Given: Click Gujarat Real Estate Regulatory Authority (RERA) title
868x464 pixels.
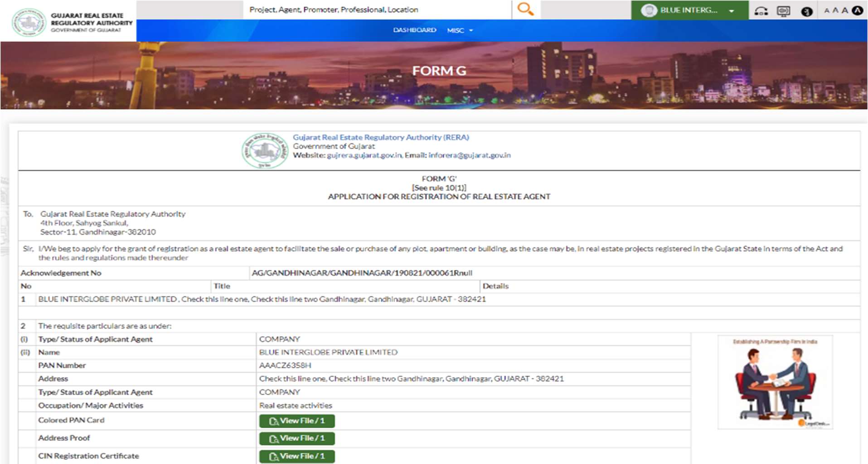Looking at the screenshot, I should (381, 137).
